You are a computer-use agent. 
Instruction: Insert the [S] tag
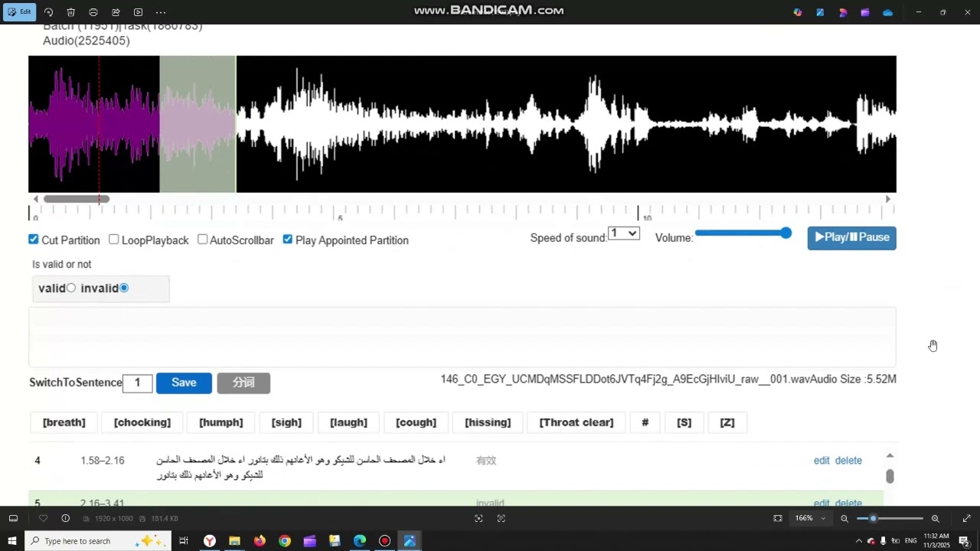pyautogui.click(x=684, y=422)
